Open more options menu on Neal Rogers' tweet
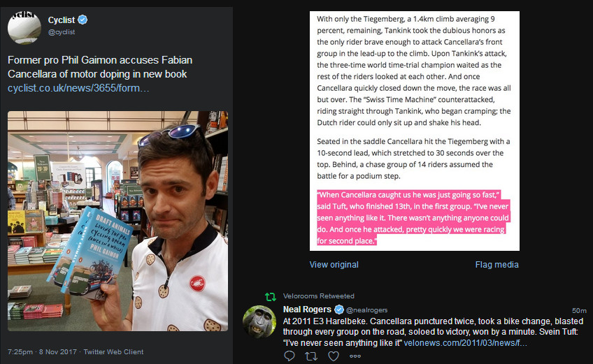 (355, 356)
